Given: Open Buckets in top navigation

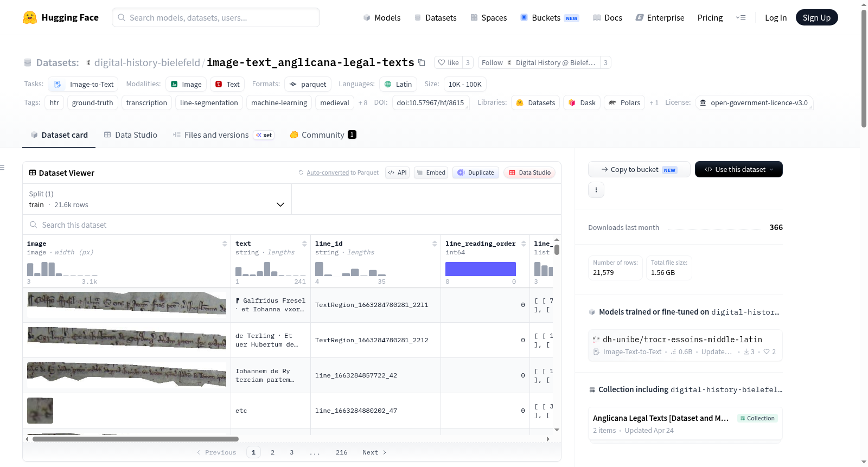Looking at the screenshot, I should pos(550,17).
